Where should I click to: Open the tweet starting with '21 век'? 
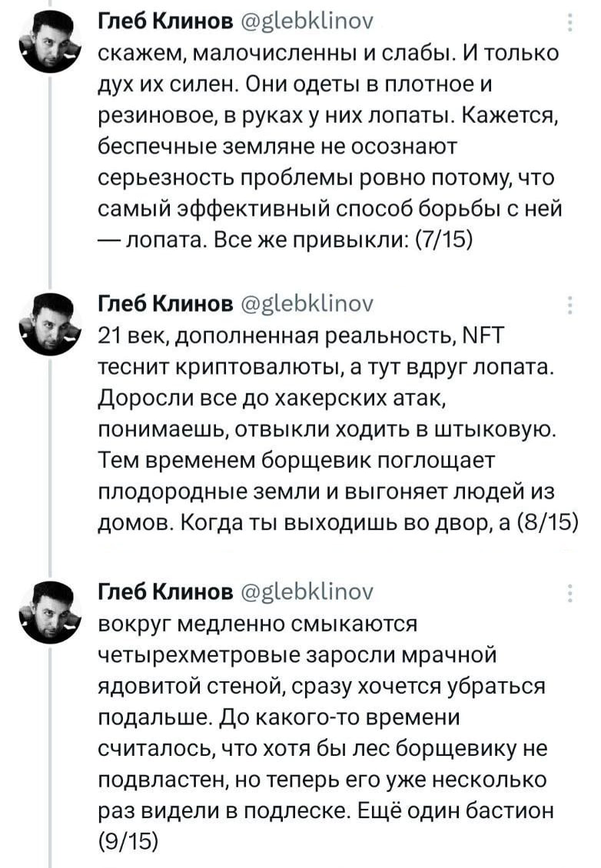pyautogui.click(x=338, y=429)
